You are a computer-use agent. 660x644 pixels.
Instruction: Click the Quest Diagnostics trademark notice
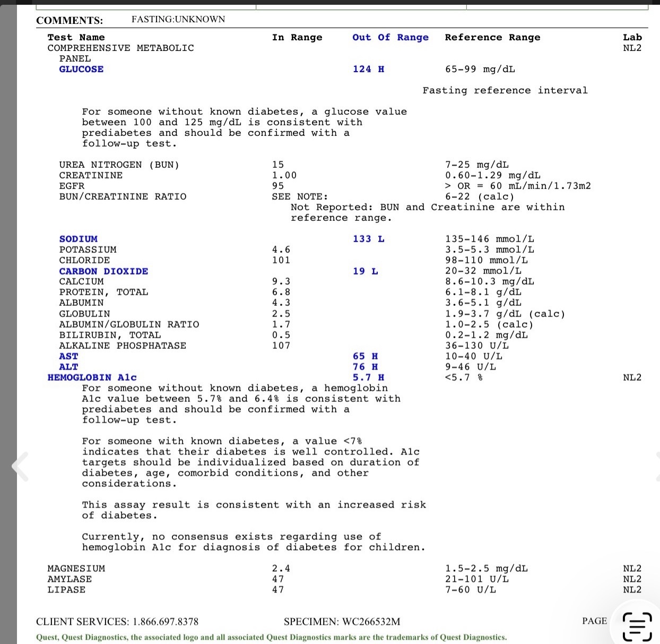(271, 637)
